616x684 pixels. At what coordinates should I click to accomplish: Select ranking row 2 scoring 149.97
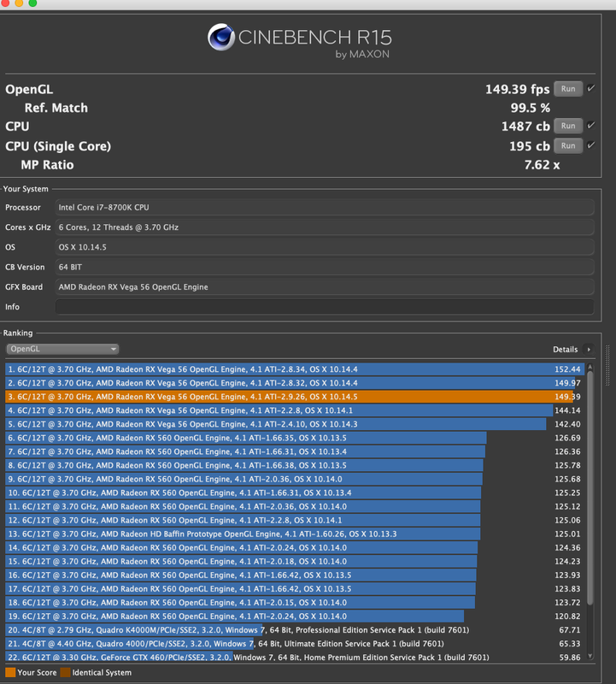click(295, 383)
